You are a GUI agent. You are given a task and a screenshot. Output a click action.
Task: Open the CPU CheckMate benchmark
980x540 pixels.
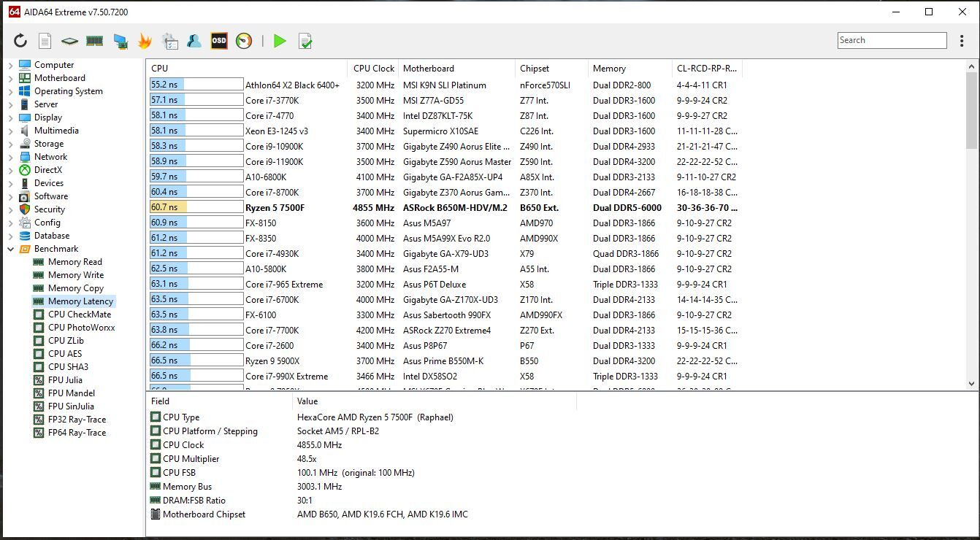(x=80, y=315)
